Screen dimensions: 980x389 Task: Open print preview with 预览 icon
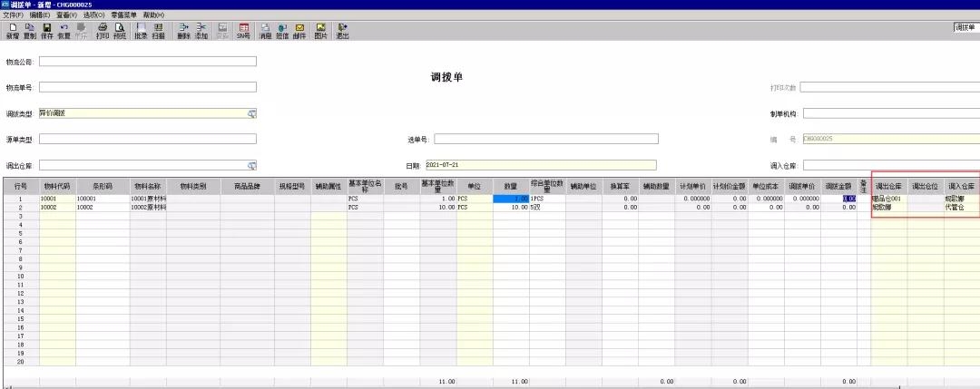(120, 31)
